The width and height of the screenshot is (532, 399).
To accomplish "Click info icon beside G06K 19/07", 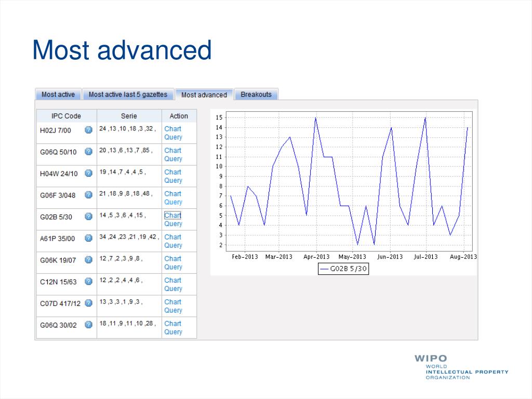I will pyautogui.click(x=88, y=260).
